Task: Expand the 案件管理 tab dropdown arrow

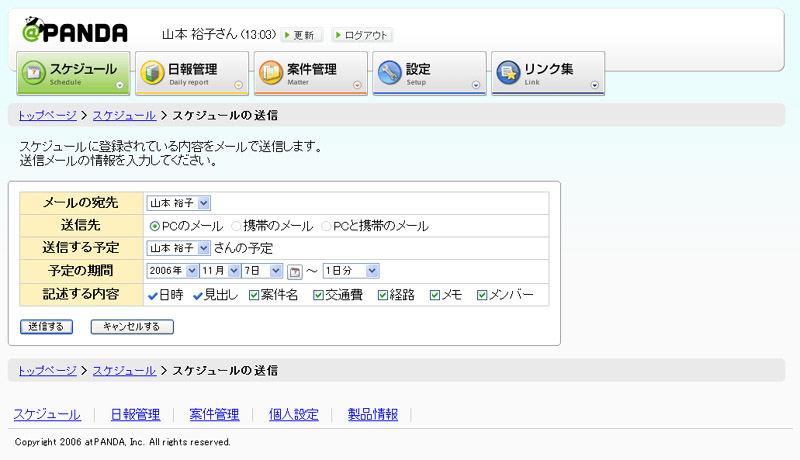Action: point(357,85)
